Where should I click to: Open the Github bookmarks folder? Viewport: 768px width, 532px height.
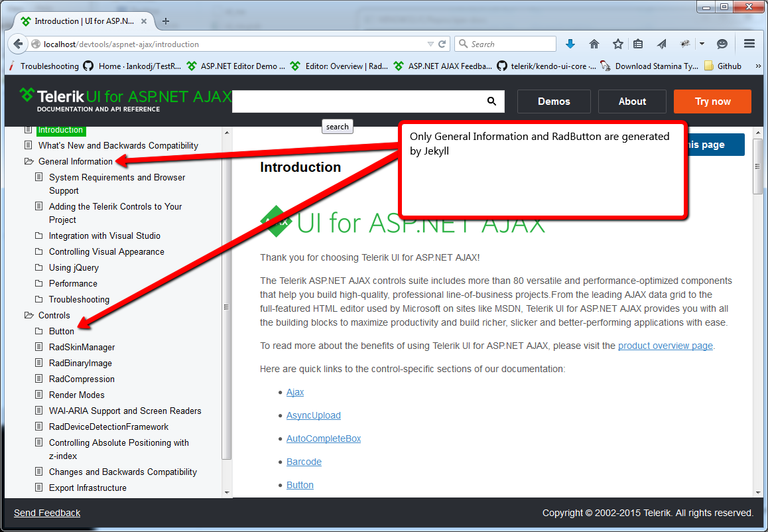(x=723, y=66)
